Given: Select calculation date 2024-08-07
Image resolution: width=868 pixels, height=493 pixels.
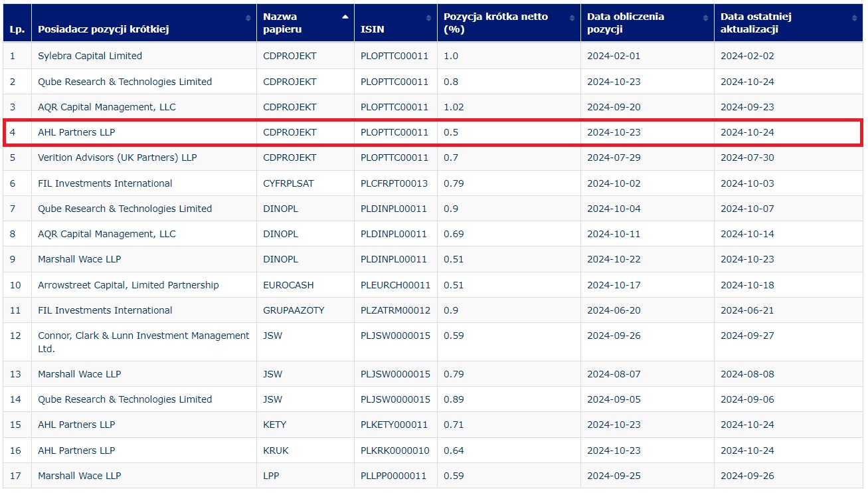Looking at the screenshot, I should coord(614,374).
